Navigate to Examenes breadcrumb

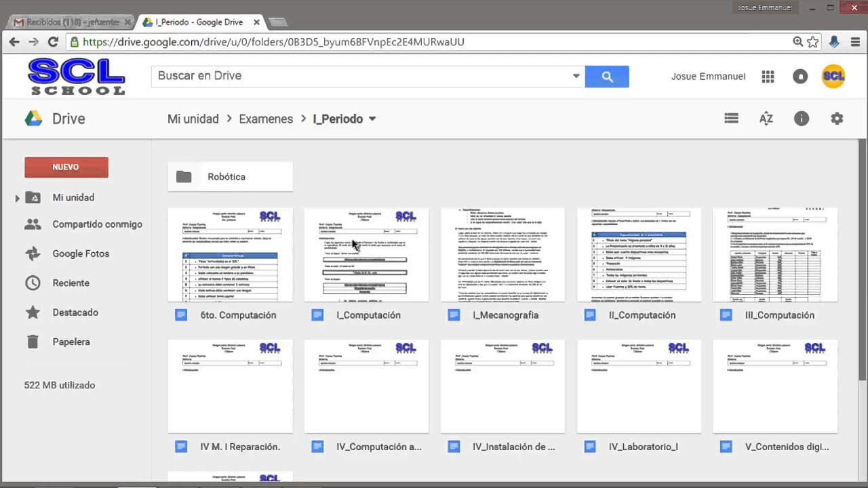pyautogui.click(x=266, y=119)
